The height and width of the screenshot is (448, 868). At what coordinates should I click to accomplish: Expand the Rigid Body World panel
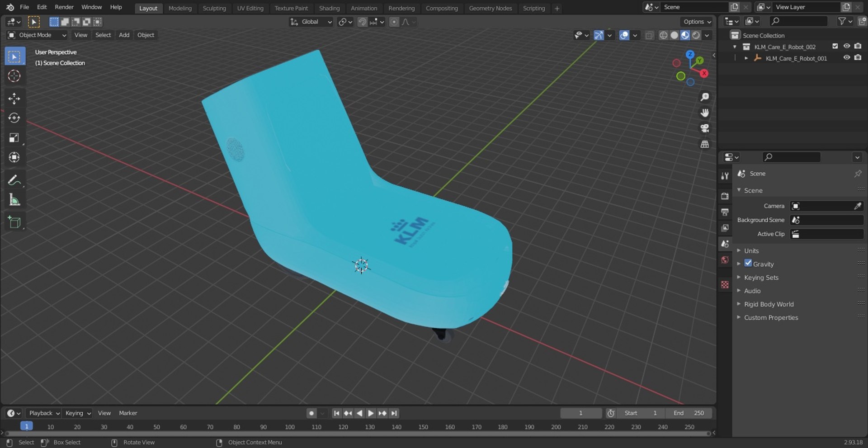pyautogui.click(x=769, y=304)
